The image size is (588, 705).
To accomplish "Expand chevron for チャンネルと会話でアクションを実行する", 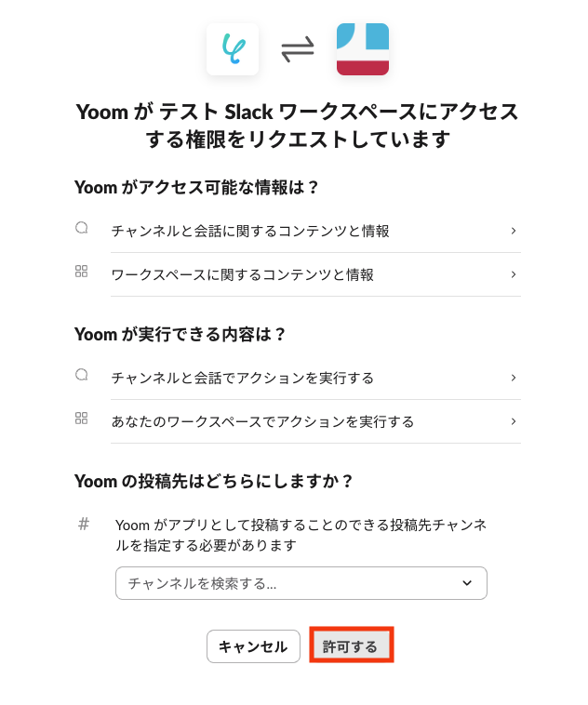I will coord(514,378).
